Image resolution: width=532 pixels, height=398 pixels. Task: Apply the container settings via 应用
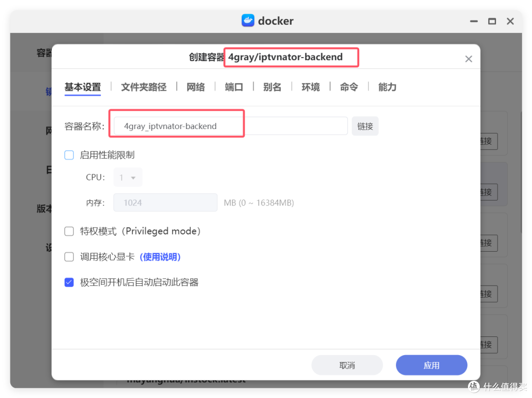[431, 365]
